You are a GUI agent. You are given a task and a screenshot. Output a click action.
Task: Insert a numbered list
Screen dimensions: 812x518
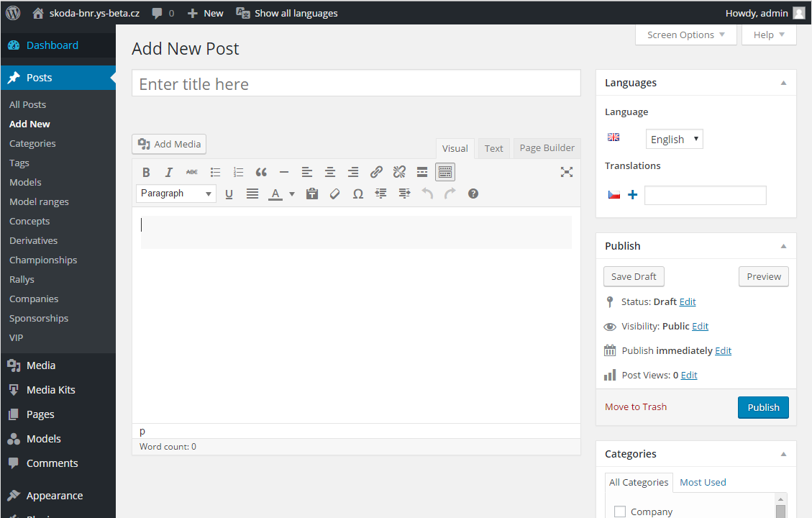(x=238, y=172)
